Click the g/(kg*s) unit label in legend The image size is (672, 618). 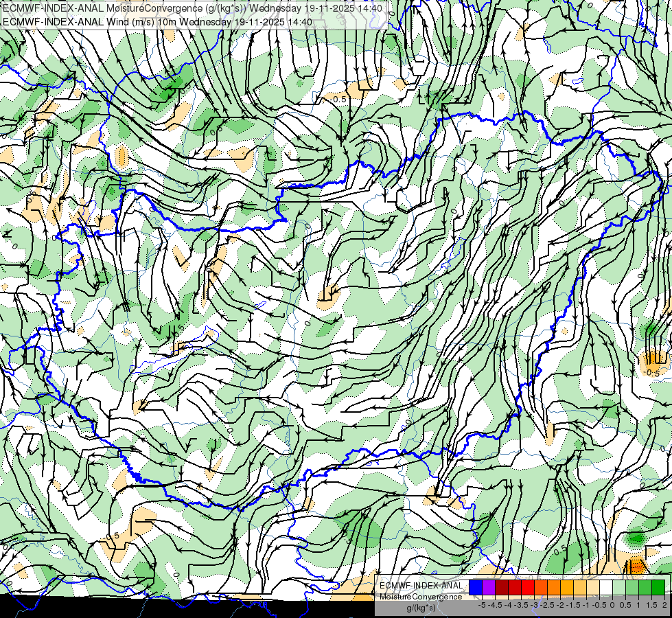[x=421, y=608]
